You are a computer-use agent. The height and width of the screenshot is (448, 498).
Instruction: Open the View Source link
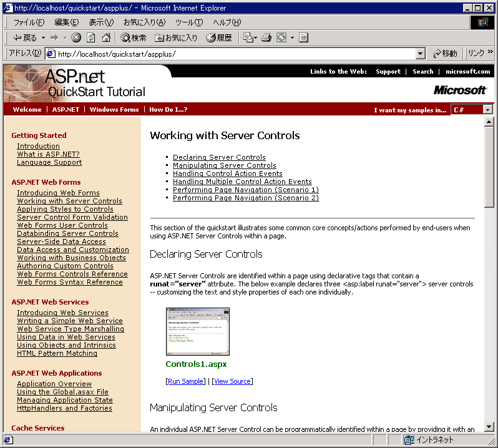point(232,381)
